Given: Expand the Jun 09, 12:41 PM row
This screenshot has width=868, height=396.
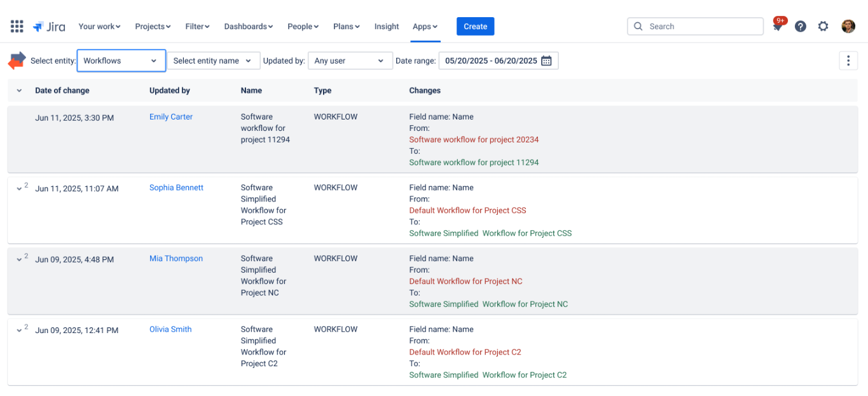Looking at the screenshot, I should click(20, 330).
